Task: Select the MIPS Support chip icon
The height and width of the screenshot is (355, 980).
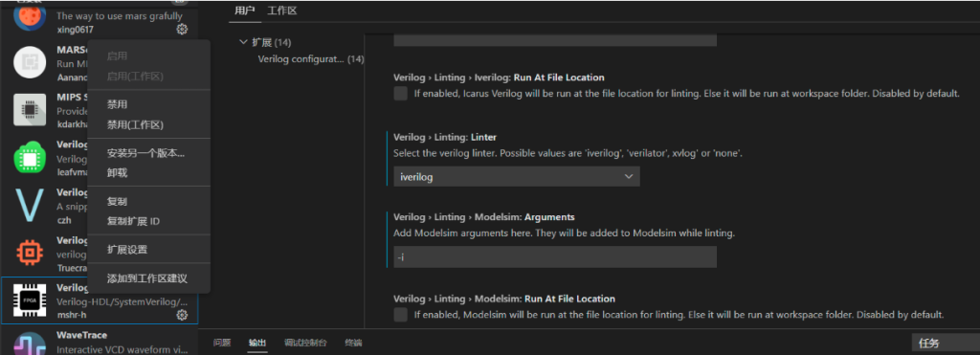Action: pyautogui.click(x=30, y=110)
